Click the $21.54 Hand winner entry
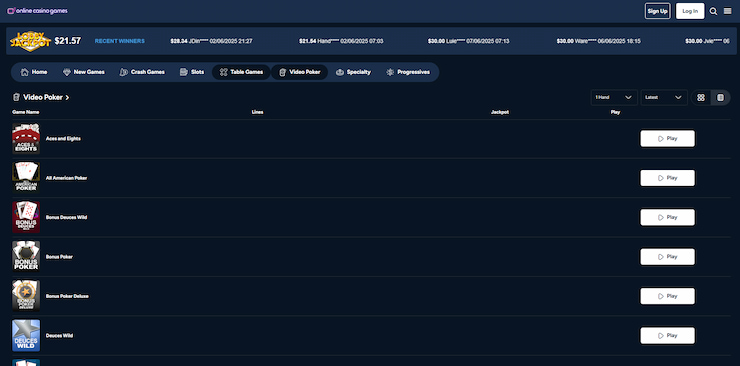Screen dimensions: 740x366 [341, 41]
